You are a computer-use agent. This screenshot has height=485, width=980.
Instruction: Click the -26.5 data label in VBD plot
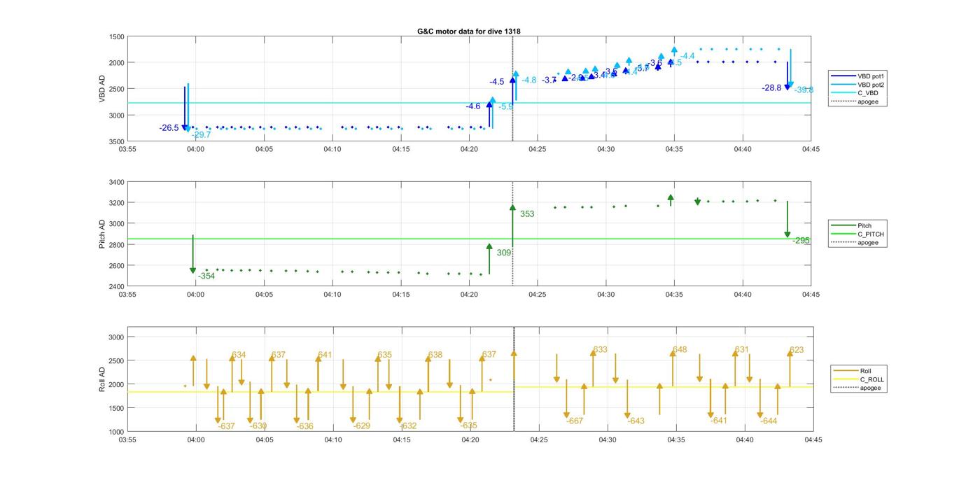pos(169,128)
